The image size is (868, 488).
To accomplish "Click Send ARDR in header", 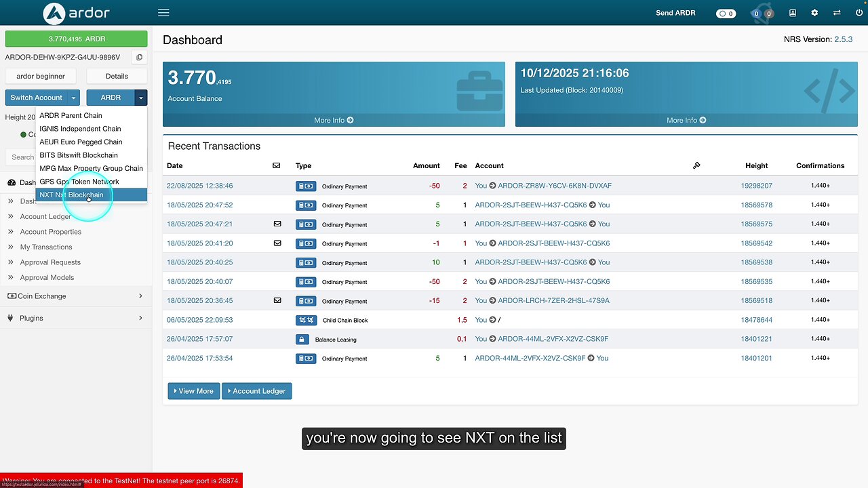I will coord(675,13).
